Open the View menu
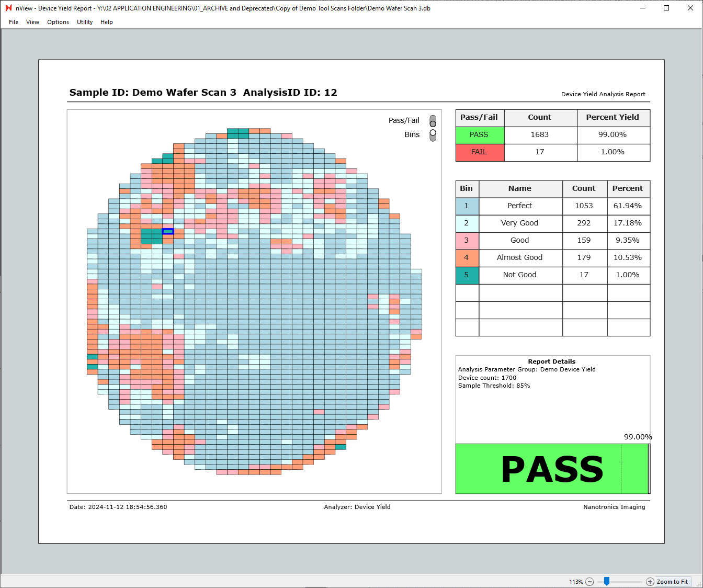Screen dimensions: 703x588 tap(32, 22)
